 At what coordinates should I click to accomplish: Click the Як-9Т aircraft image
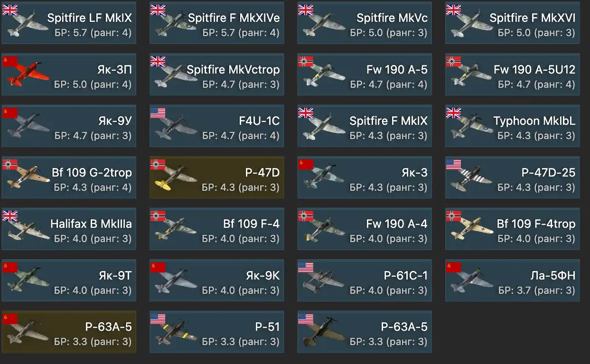tap(28, 282)
